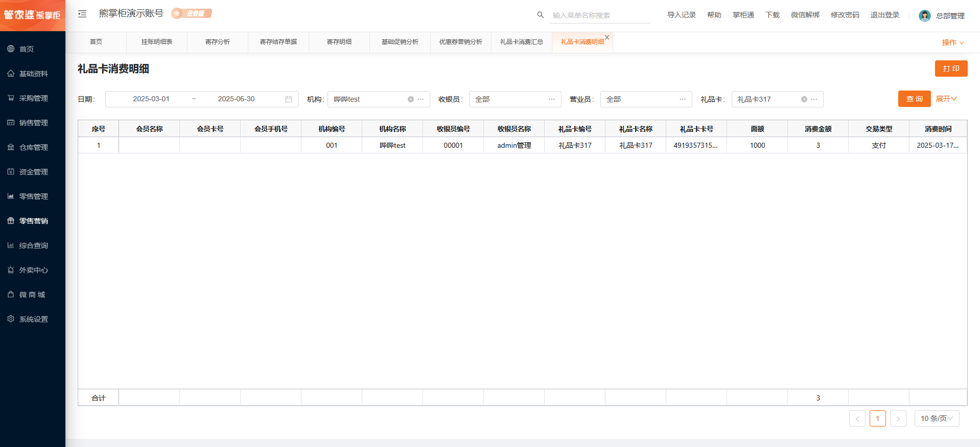
Task: Click the end date 2025-06-30 field
Action: pyautogui.click(x=236, y=99)
